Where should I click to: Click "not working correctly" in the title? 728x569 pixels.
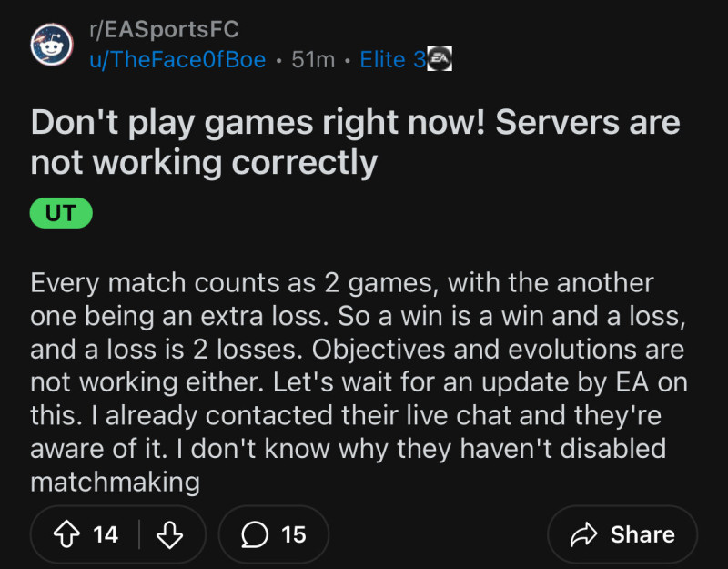(x=203, y=163)
